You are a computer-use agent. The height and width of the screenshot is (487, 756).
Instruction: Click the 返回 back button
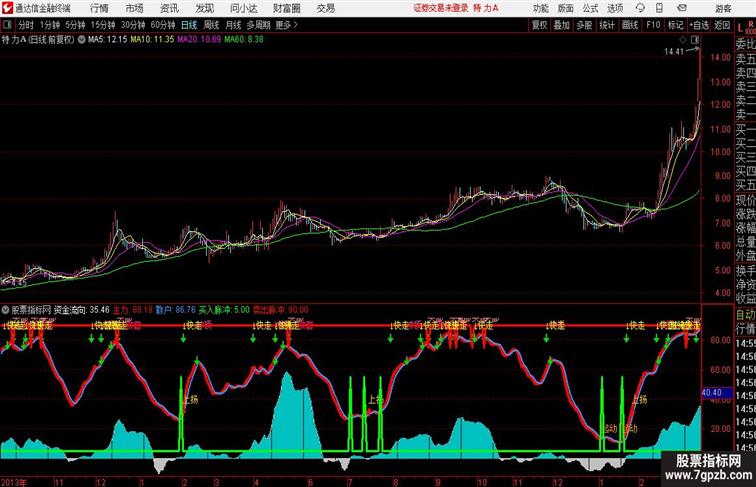click(x=722, y=25)
